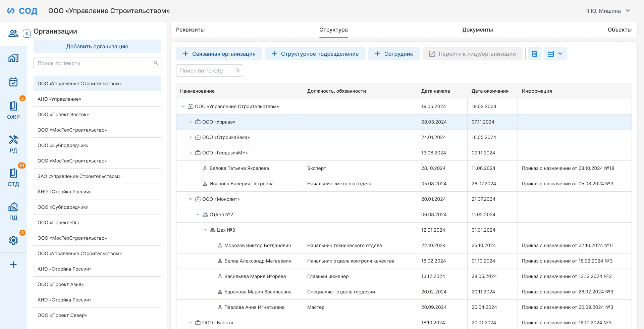Select АНО «Управление» in organizations list
This screenshot has width=644, height=329.
pos(97,99)
